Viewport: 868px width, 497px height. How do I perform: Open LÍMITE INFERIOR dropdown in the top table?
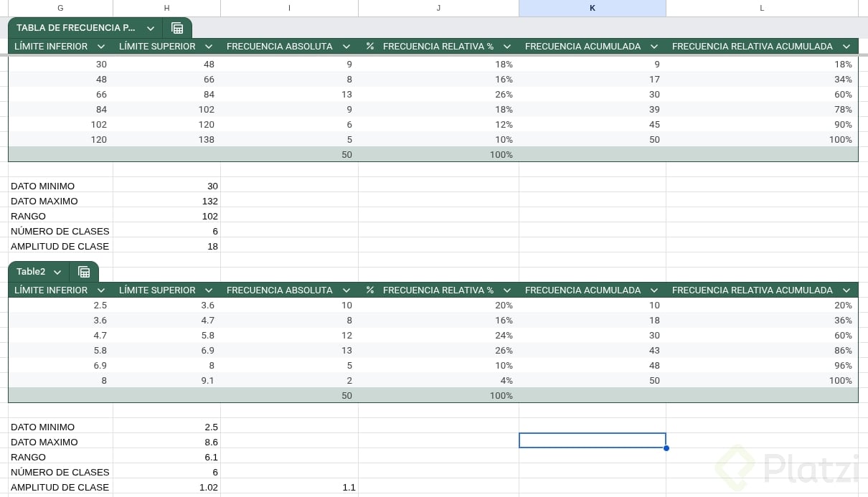click(101, 47)
